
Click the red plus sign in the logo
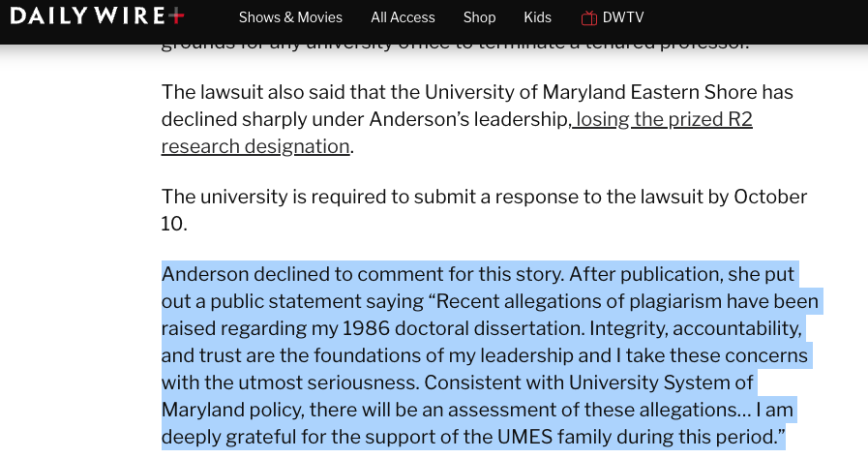click(x=174, y=16)
